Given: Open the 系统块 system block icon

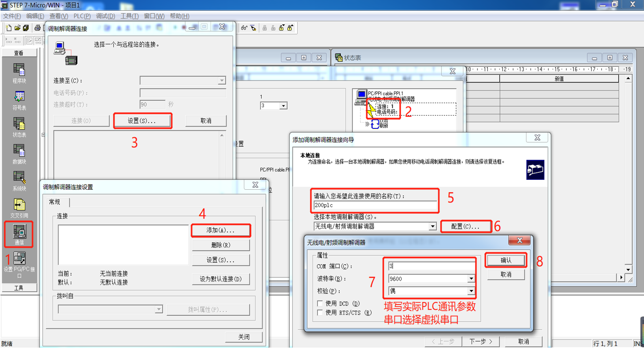Looking at the screenshot, I should coord(19,178).
